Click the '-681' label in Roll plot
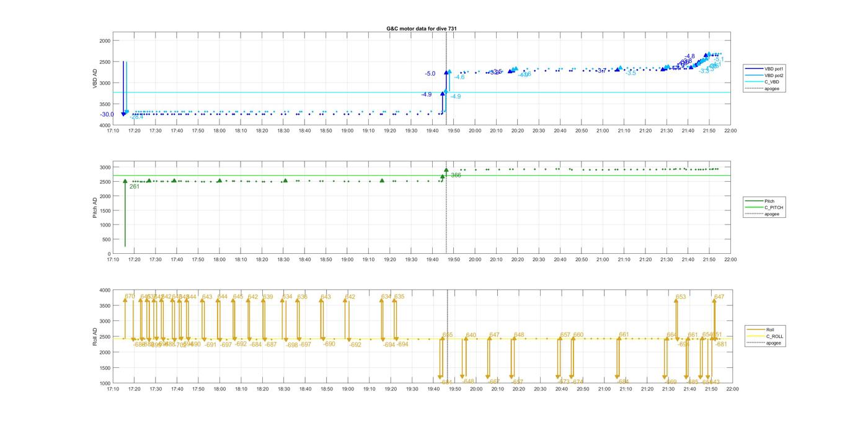Screen dimensions: 868x430 (x=721, y=344)
